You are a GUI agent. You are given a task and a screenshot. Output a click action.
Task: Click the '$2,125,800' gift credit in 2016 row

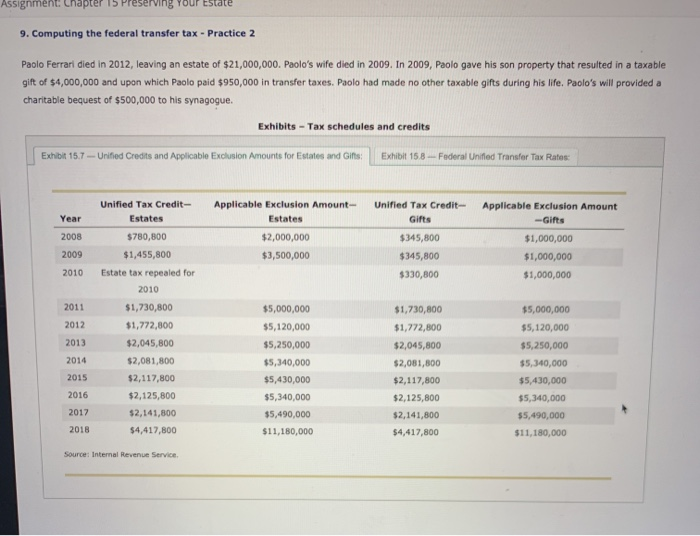[x=416, y=398]
